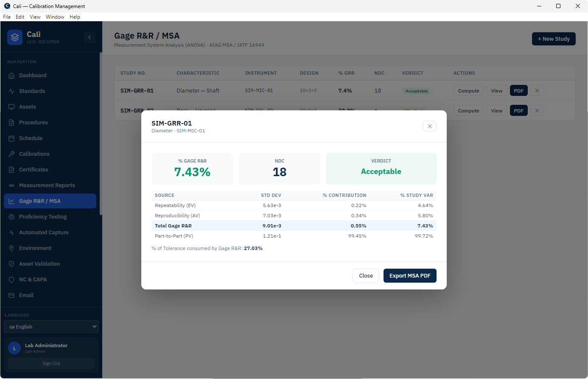Click Export MSA PDF button
The image size is (588, 379).
(410, 276)
